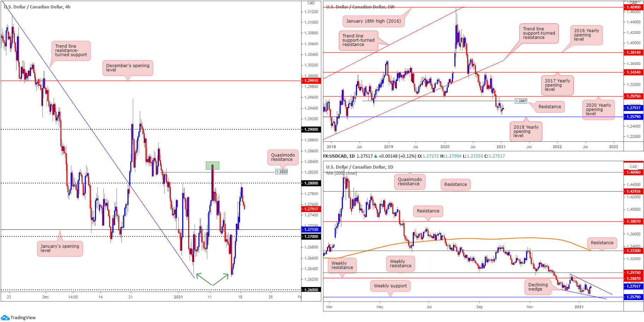Image resolution: width=644 pixels, height=322 pixels.
Task: Click the TradingView cloud logo icon
Action: (5, 317)
